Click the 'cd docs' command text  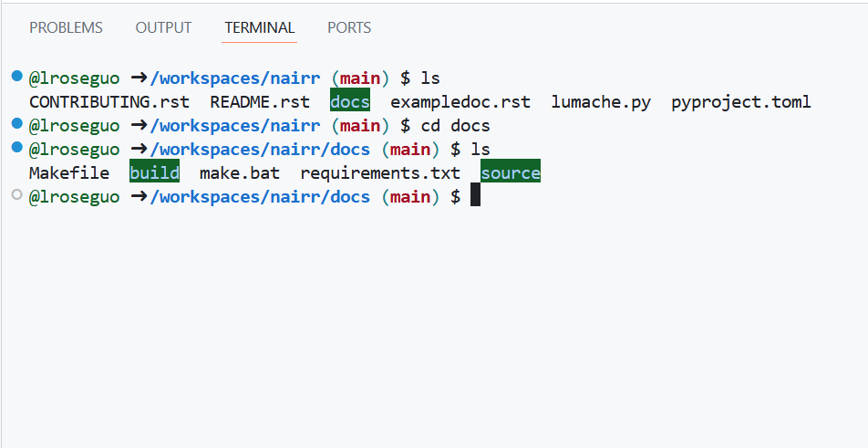tap(456, 126)
